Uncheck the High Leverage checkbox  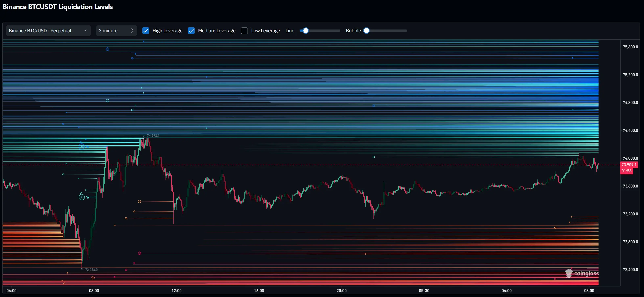(145, 31)
